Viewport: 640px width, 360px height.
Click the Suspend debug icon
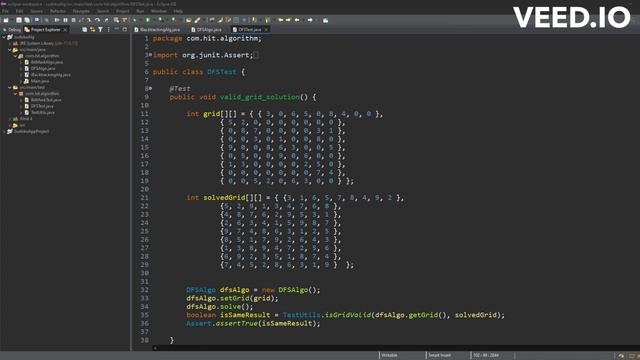click(65, 20)
